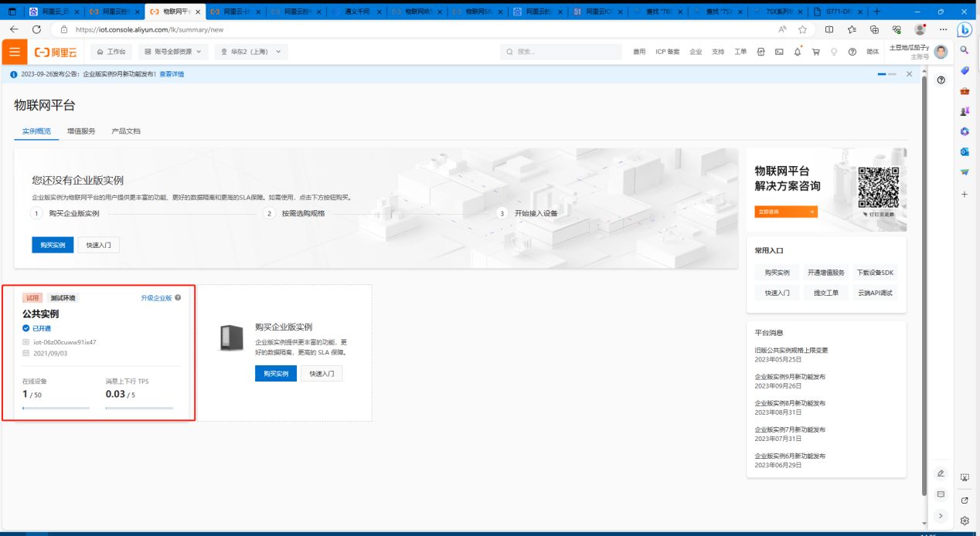Click 购买实例 in the top hero banner
Image resolution: width=980 pixels, height=536 pixels.
53,245
